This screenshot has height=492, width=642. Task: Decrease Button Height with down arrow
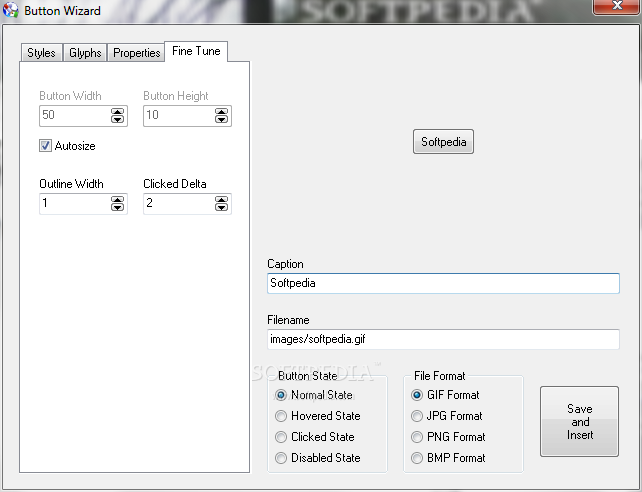222,119
